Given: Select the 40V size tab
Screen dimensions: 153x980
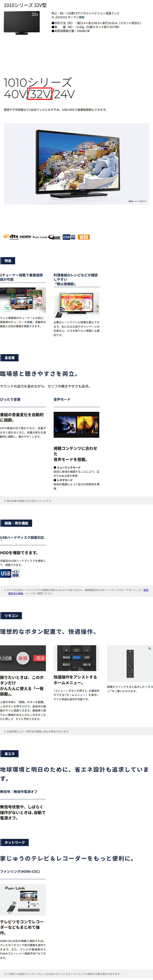Looking at the screenshot, I should pyautogui.click(x=15, y=93).
